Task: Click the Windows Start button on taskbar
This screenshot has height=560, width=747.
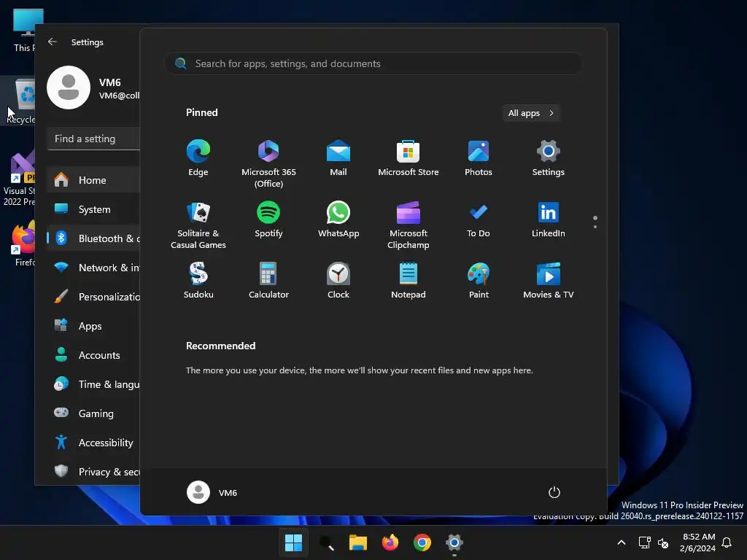Action: 293,542
